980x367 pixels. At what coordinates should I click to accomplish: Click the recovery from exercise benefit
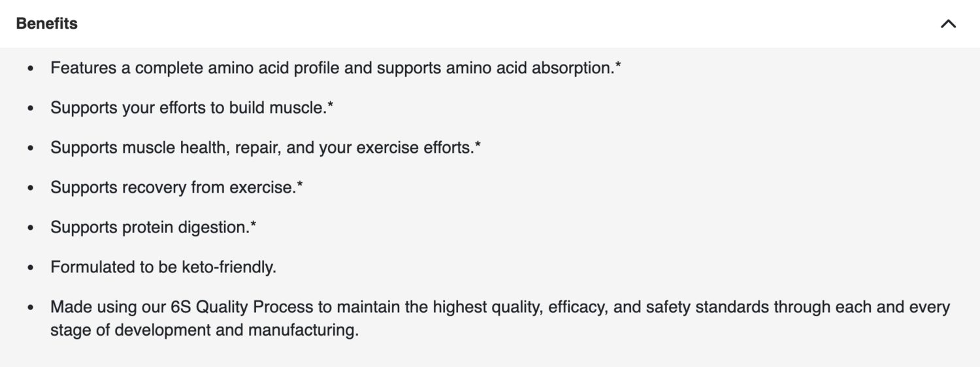tap(176, 187)
